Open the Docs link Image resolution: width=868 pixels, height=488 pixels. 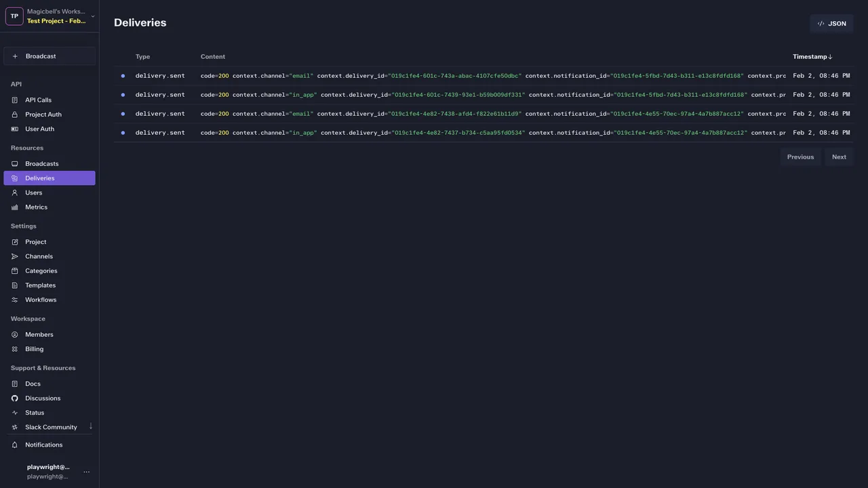50,384
